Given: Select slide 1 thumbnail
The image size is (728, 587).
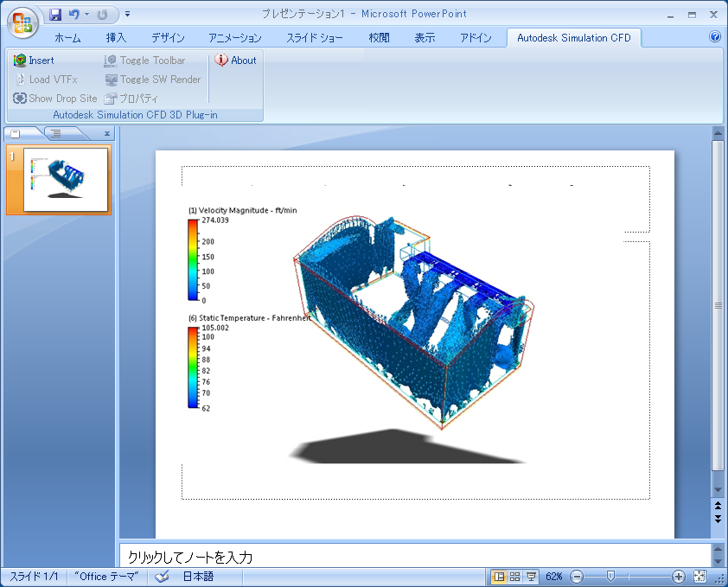Looking at the screenshot, I should click(x=66, y=179).
